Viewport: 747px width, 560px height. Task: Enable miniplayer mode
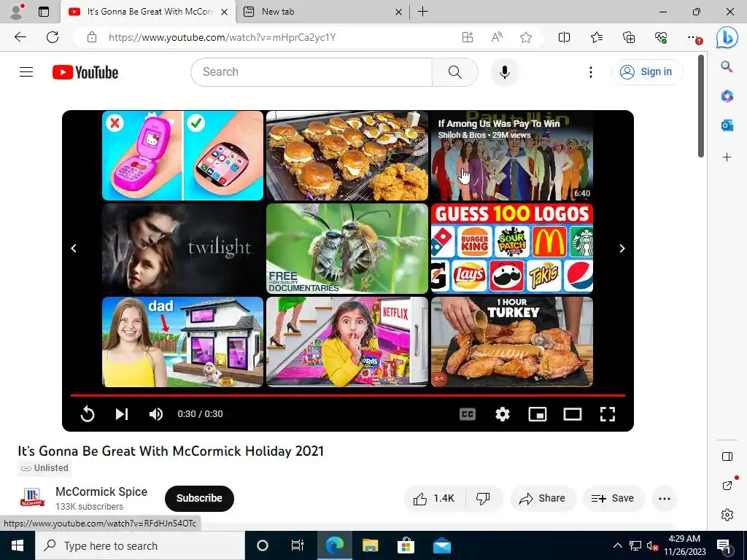click(538, 414)
